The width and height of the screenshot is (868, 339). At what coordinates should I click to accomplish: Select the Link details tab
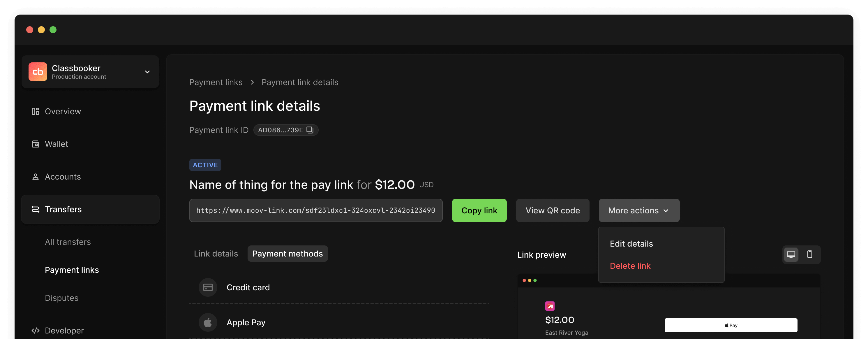pos(216,253)
